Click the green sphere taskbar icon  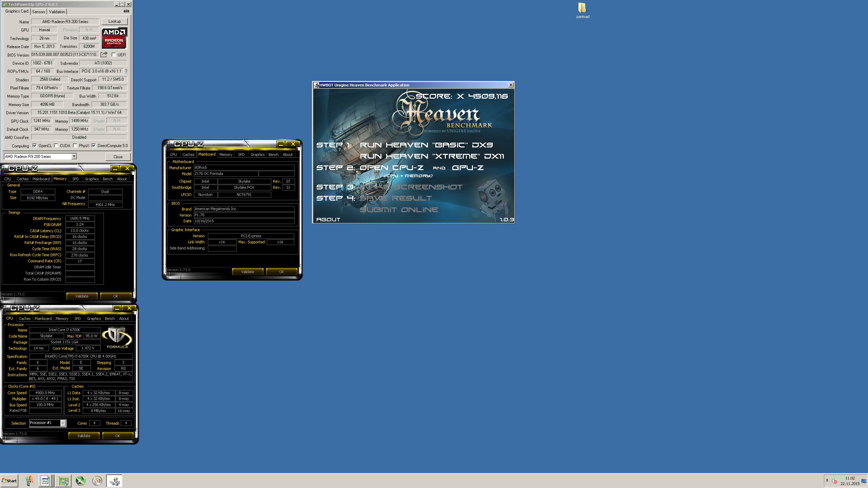click(80, 481)
